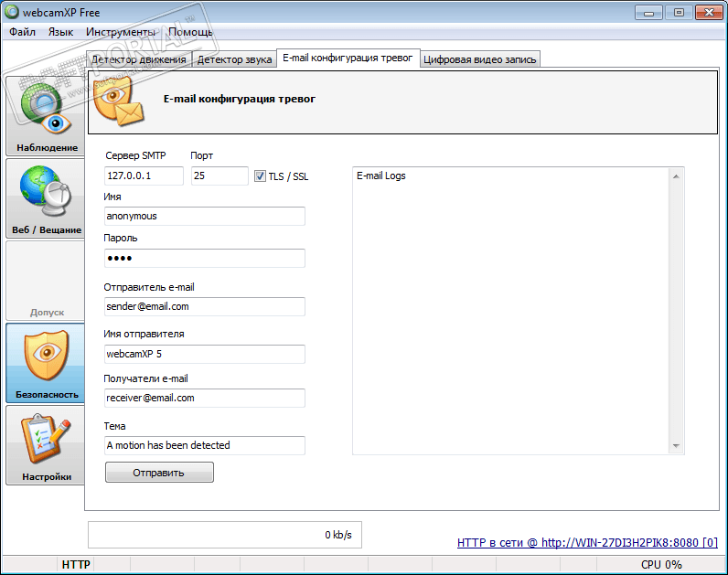Open the Инструменты menu
Viewport: 728px width, 575px height.
[x=120, y=32]
